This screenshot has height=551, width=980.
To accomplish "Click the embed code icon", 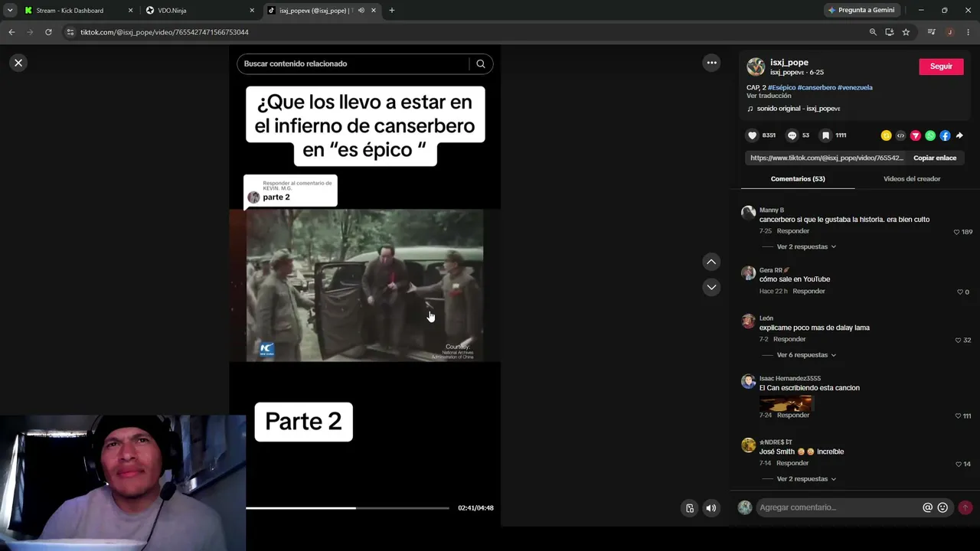I will click(900, 135).
